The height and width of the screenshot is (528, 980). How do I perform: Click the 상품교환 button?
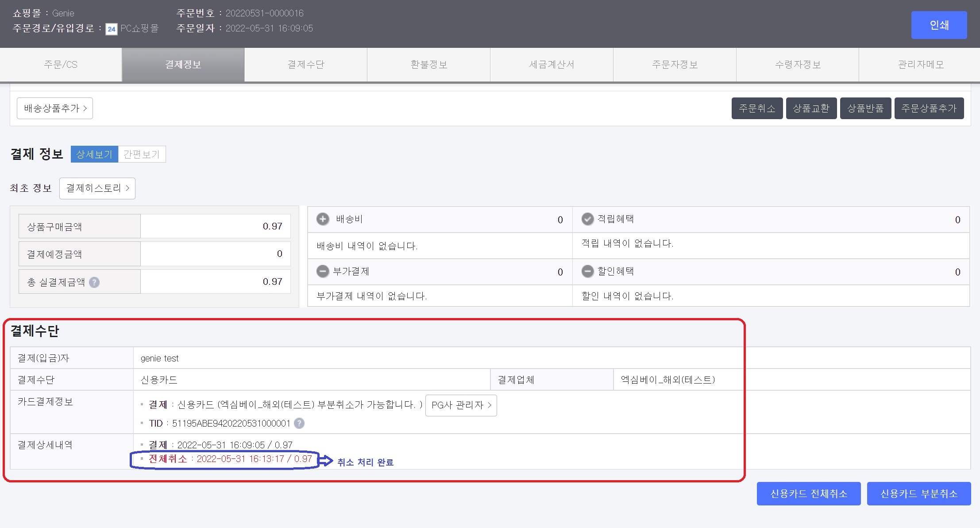pyautogui.click(x=811, y=109)
